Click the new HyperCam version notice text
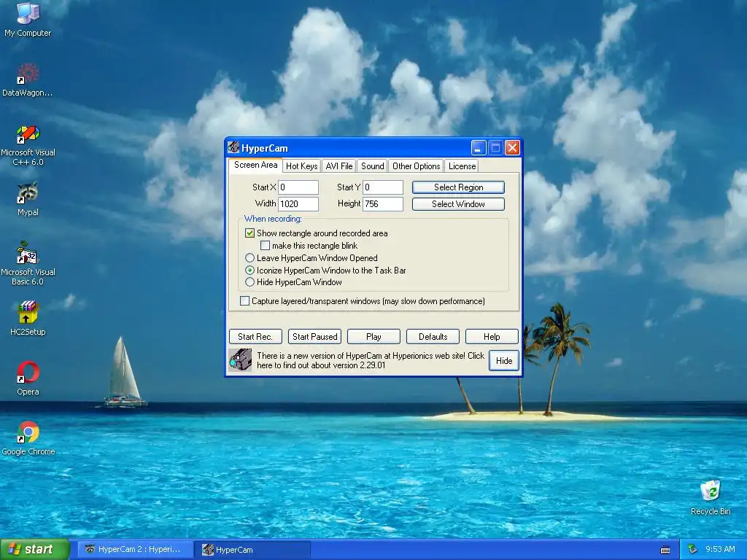Viewport: 747px width, 560px height. tap(370, 360)
